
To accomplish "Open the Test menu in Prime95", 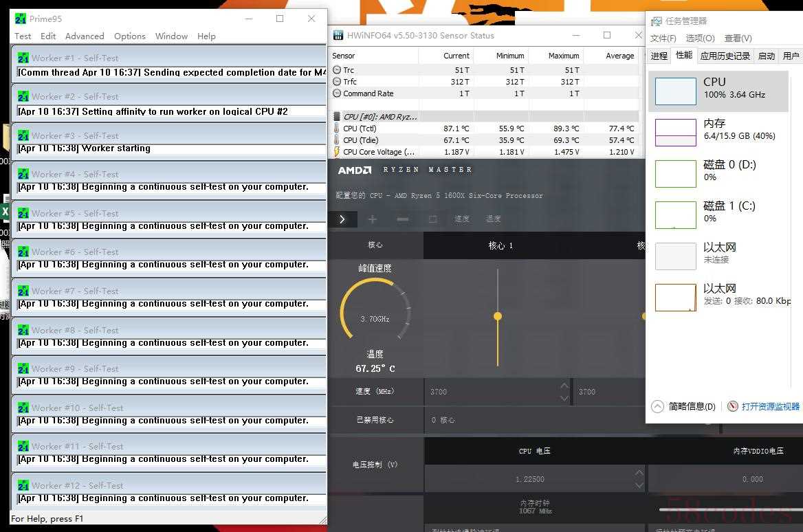I will tap(23, 36).
